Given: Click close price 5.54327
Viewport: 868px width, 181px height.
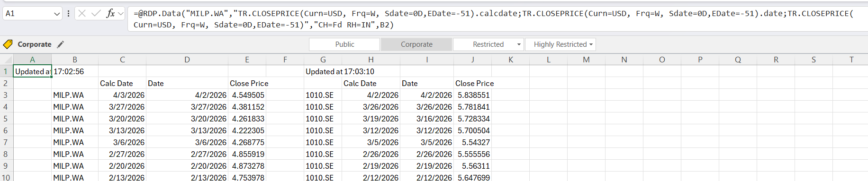Looking at the screenshot, I should [x=472, y=142].
